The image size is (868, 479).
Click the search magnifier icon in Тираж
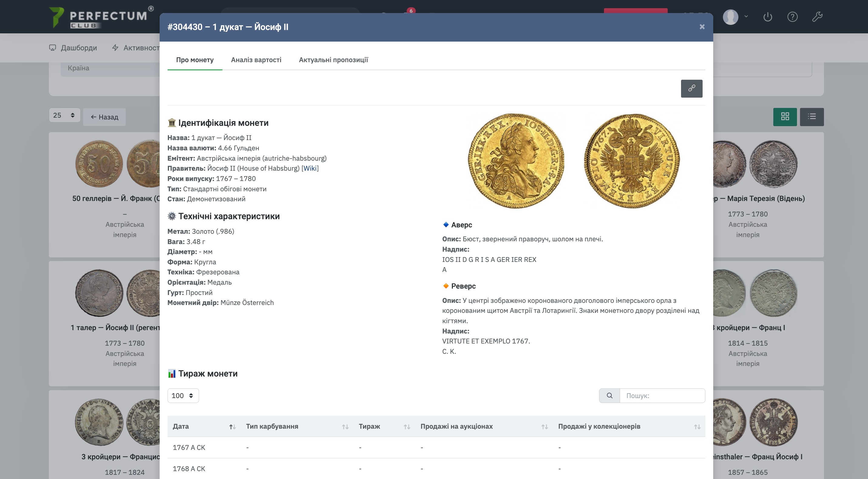click(x=609, y=396)
